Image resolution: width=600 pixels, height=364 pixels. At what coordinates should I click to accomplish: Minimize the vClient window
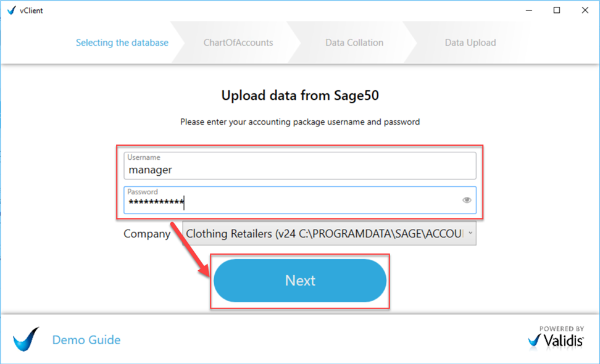(x=528, y=10)
